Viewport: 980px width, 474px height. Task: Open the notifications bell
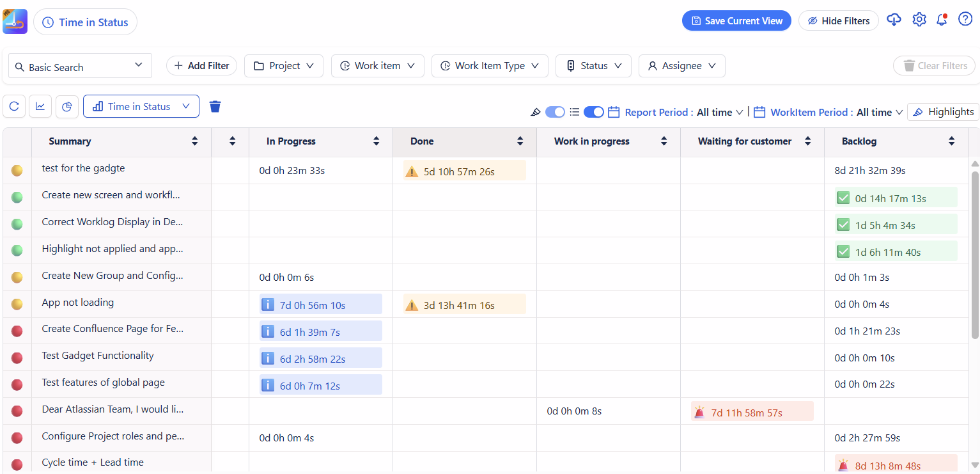coord(942,20)
